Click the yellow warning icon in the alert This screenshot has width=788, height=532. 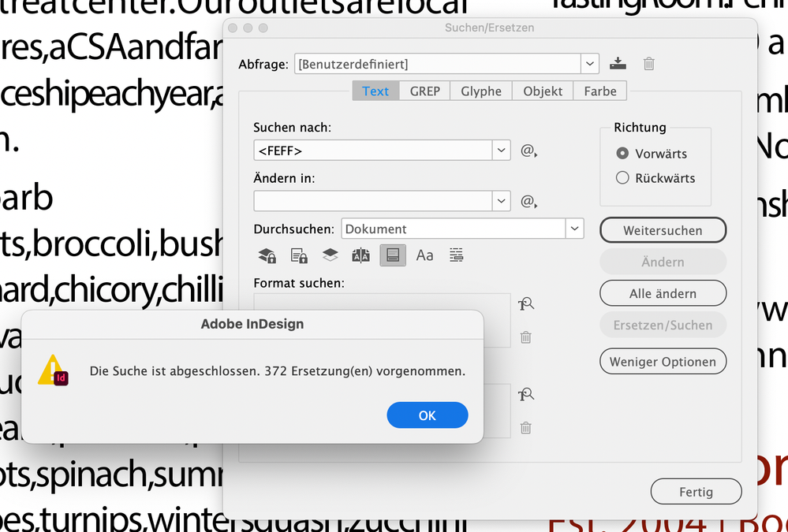[53, 370]
